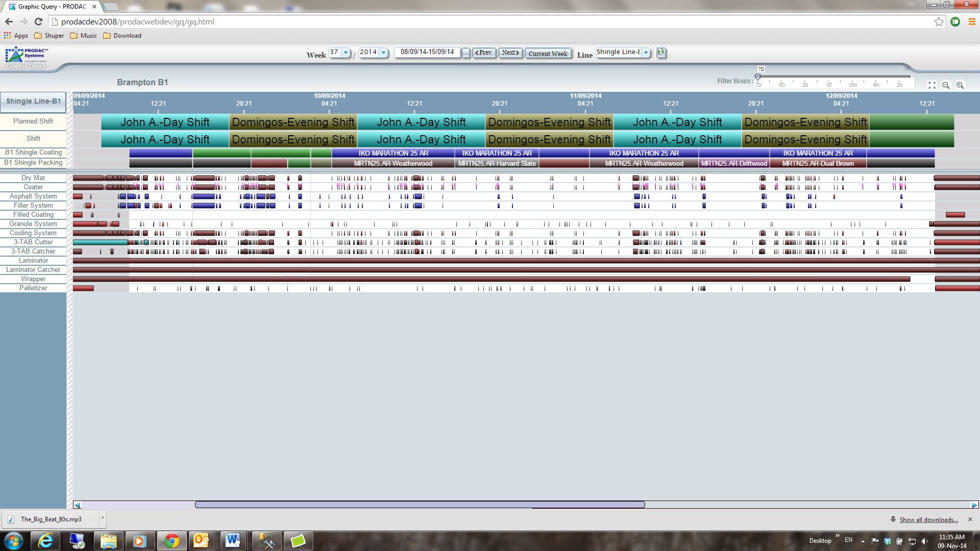
Task: Click the zoom out magnifier icon
Action: [x=946, y=85]
